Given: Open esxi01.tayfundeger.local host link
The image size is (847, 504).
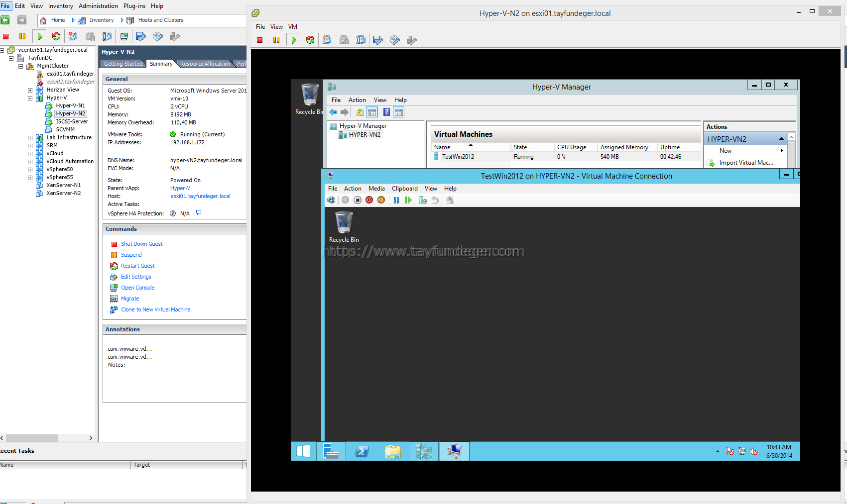Looking at the screenshot, I should pyautogui.click(x=200, y=196).
